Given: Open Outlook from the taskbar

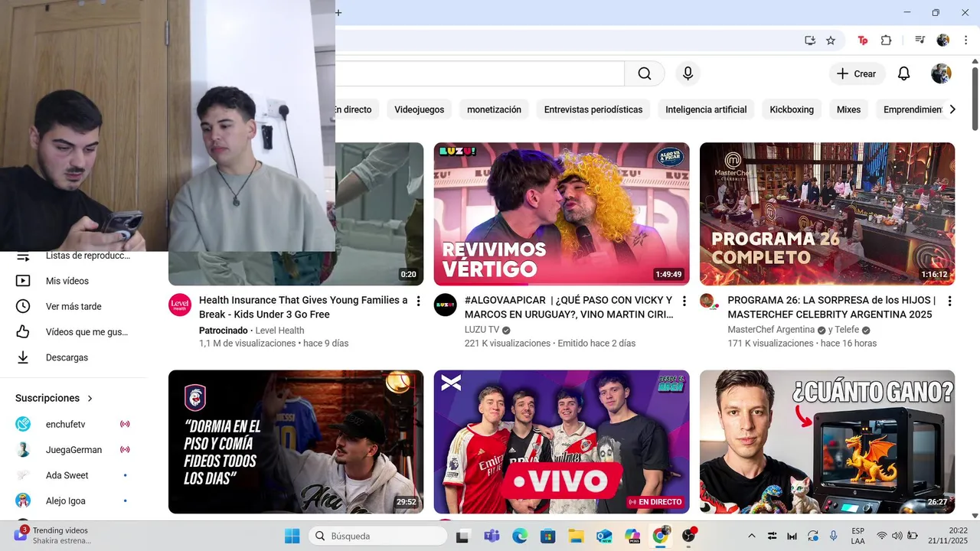Looking at the screenshot, I should click(x=604, y=536).
